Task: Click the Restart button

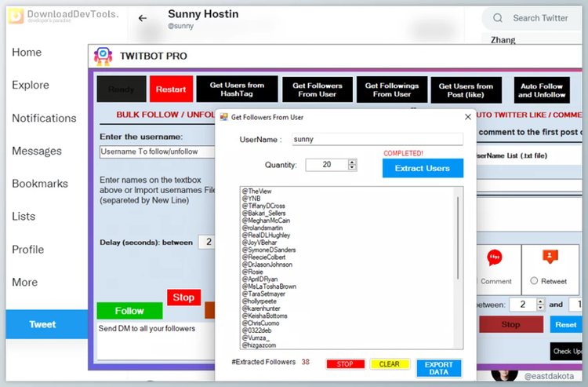Action: pyautogui.click(x=171, y=89)
